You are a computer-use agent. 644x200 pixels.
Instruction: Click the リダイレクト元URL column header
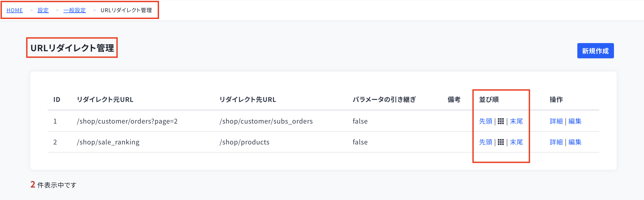click(x=105, y=99)
